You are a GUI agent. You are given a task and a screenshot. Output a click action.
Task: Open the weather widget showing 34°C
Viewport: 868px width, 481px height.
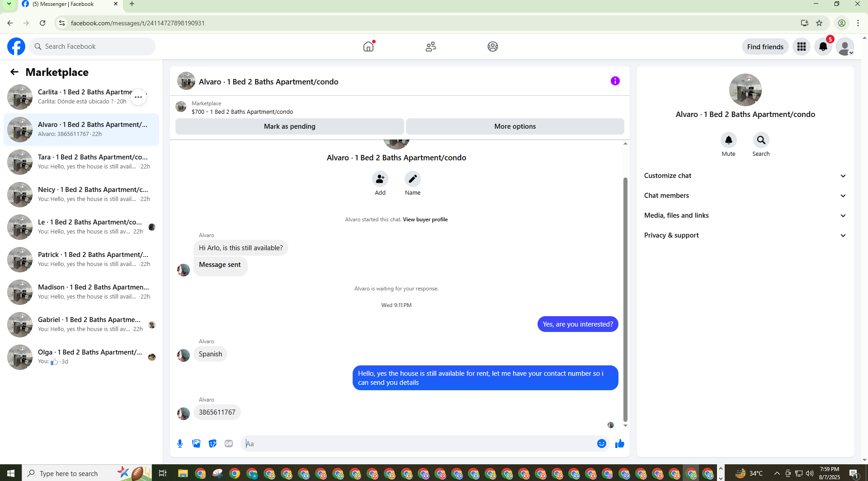[x=749, y=473]
